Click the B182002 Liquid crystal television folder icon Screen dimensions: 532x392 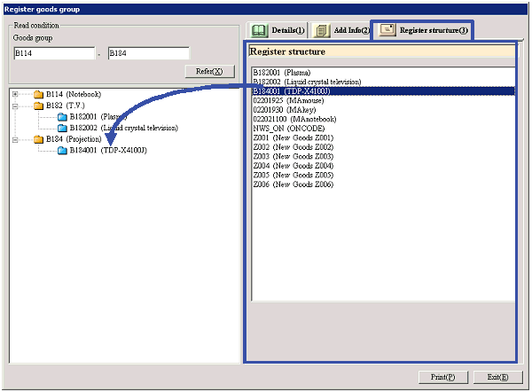point(62,128)
